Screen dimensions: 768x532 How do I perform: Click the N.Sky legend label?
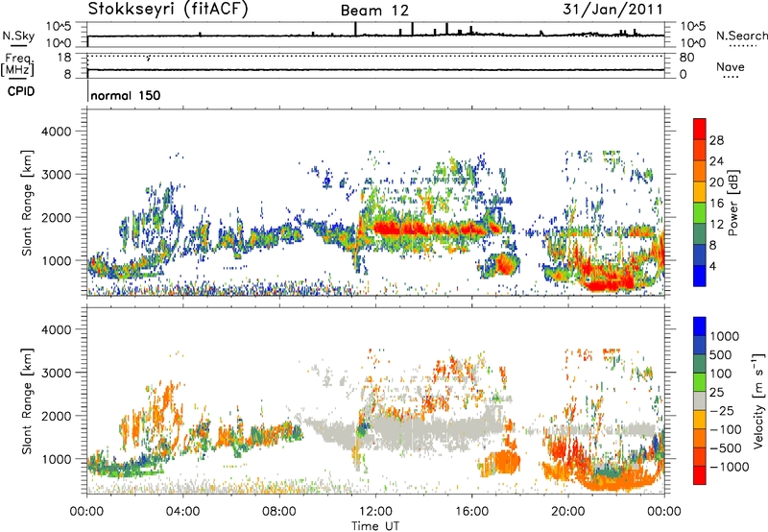click(18, 36)
